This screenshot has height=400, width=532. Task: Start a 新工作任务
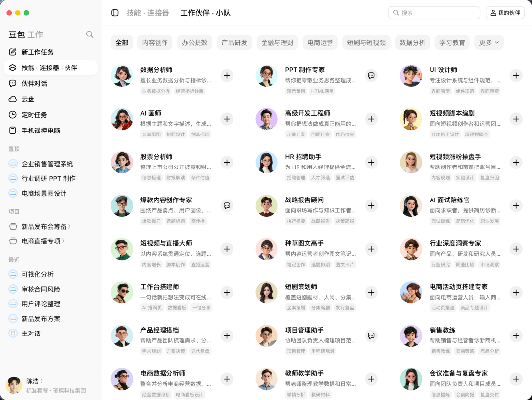[x=51, y=52]
